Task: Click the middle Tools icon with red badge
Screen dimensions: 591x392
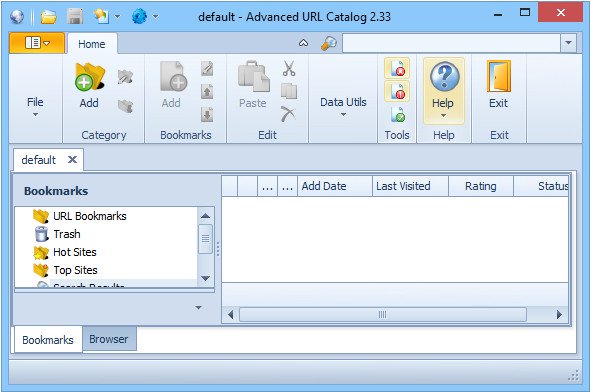Action: [397, 92]
